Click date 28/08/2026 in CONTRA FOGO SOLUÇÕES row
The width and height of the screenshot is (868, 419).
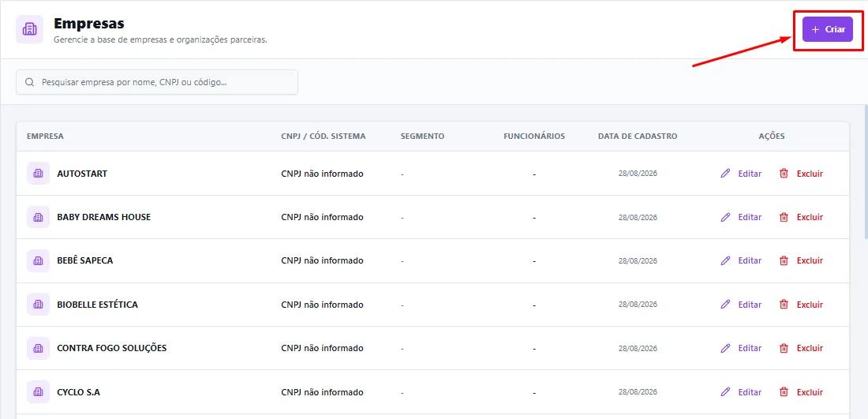pos(638,348)
